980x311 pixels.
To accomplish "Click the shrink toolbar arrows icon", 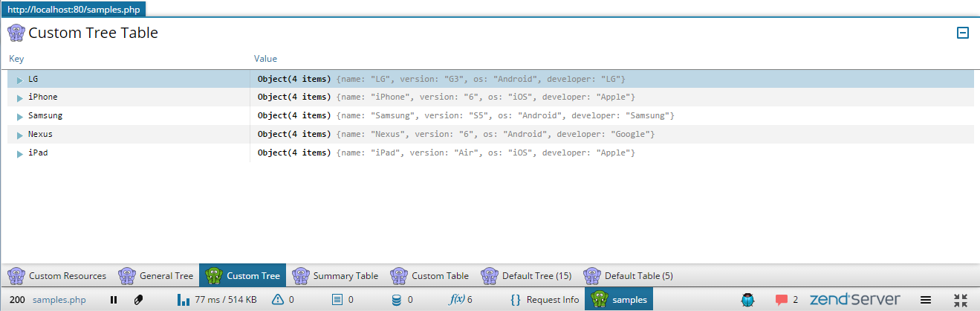I will [961, 300].
